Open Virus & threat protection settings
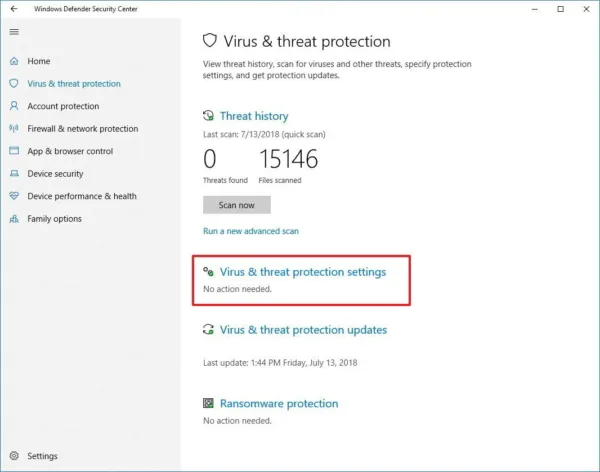The height and width of the screenshot is (472, 600). (x=303, y=272)
